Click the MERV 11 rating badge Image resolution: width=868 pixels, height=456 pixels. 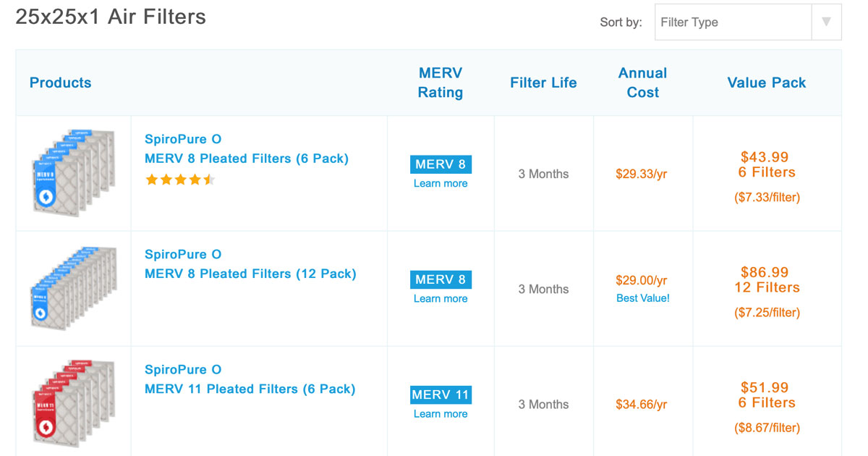[441, 394]
